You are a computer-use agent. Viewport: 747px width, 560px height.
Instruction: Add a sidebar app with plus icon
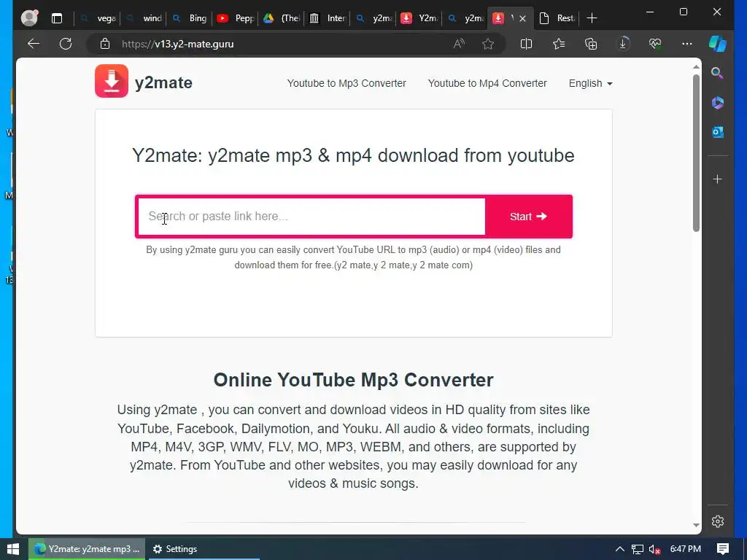[x=718, y=179]
